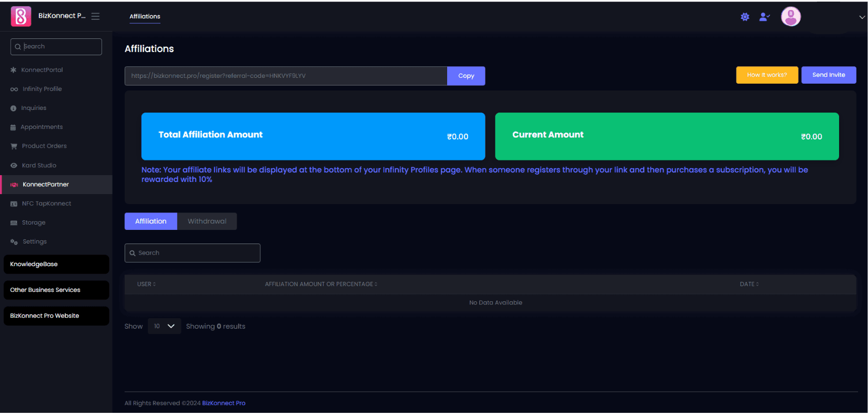868x415 pixels.
Task: Open the theme gear icon in header
Action: (745, 17)
